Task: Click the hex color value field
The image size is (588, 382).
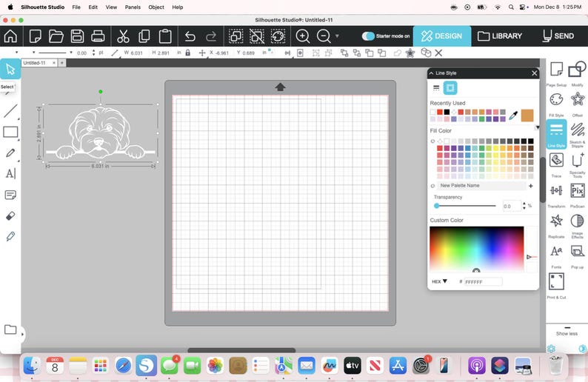Action: 483,282
